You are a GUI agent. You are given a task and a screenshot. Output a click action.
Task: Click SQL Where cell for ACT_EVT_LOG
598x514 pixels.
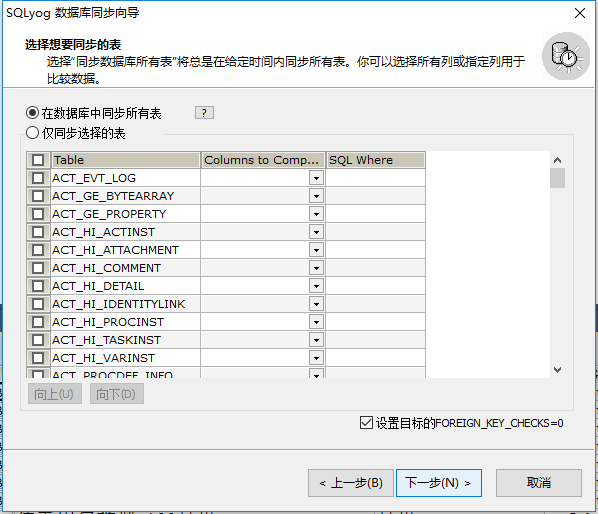pos(376,178)
